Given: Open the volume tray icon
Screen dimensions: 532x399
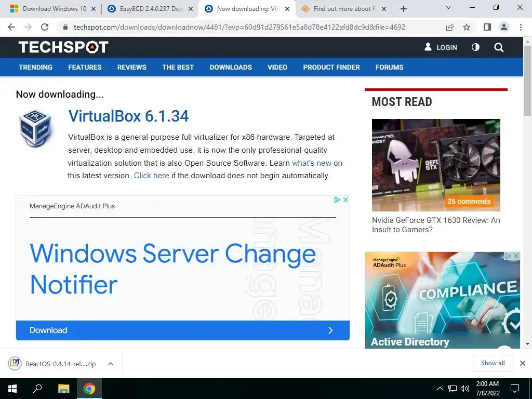Looking at the screenshot, I should [465, 389].
